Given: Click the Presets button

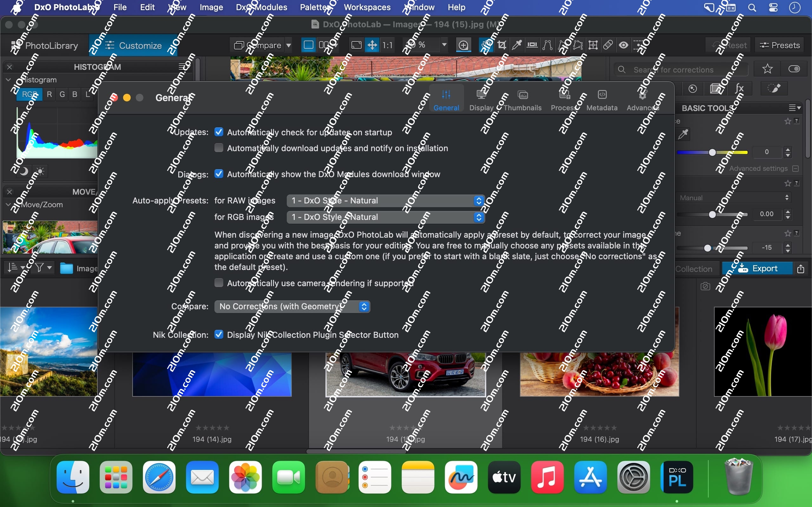Looking at the screenshot, I should point(779,45).
